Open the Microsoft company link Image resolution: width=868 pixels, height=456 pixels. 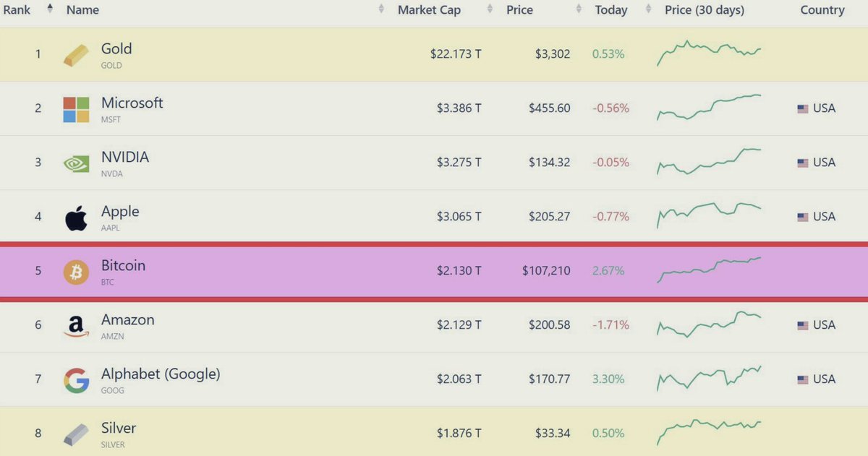[132, 103]
